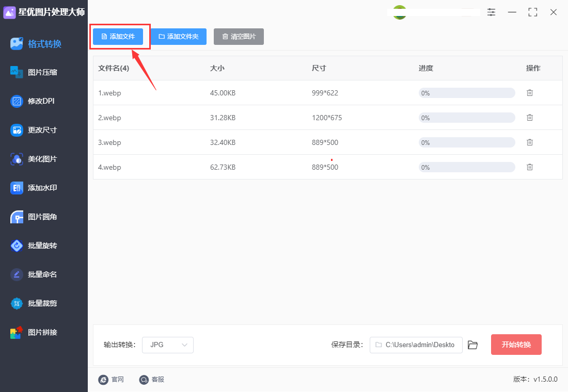Image resolution: width=568 pixels, height=392 pixels.
Task: Click the save directory path field
Action: pos(416,345)
